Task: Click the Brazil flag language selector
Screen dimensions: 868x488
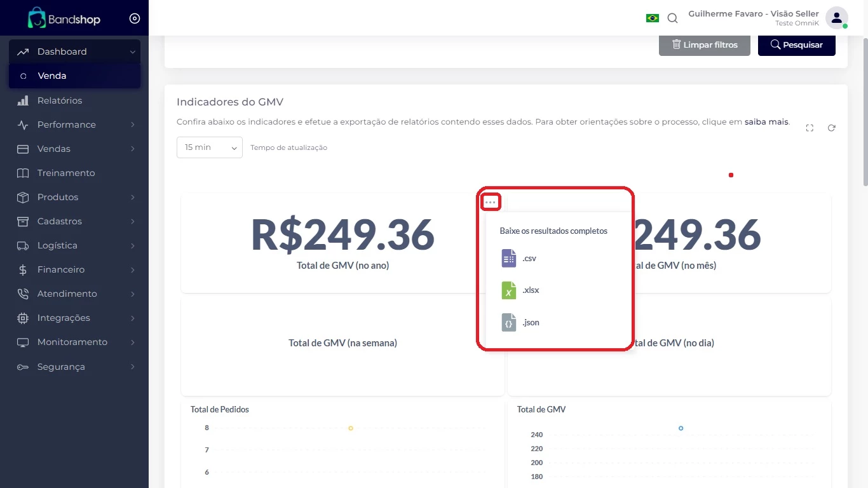Action: coord(652,18)
